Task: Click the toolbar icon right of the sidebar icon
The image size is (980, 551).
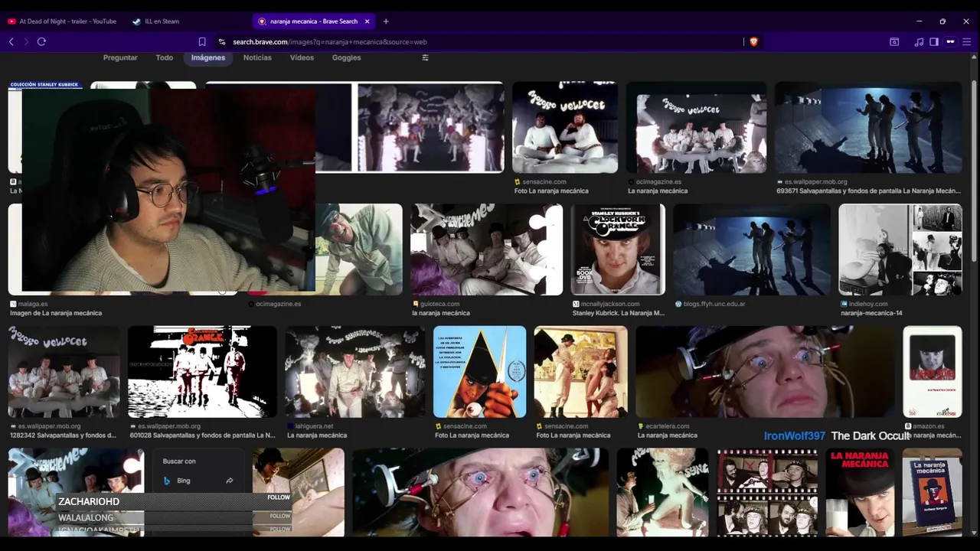Action: [950, 42]
